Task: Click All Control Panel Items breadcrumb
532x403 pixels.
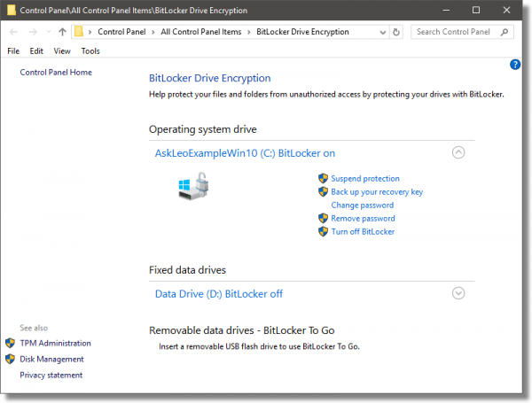Action: tap(201, 32)
